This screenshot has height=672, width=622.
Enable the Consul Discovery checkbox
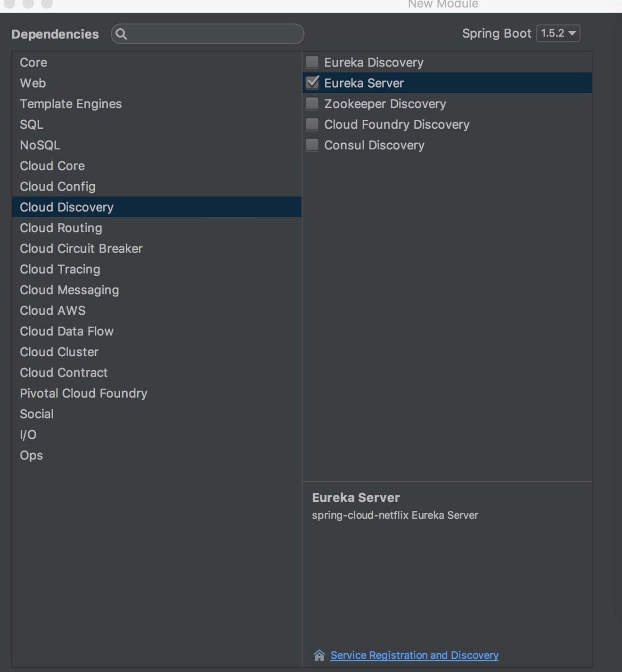pyautogui.click(x=312, y=145)
